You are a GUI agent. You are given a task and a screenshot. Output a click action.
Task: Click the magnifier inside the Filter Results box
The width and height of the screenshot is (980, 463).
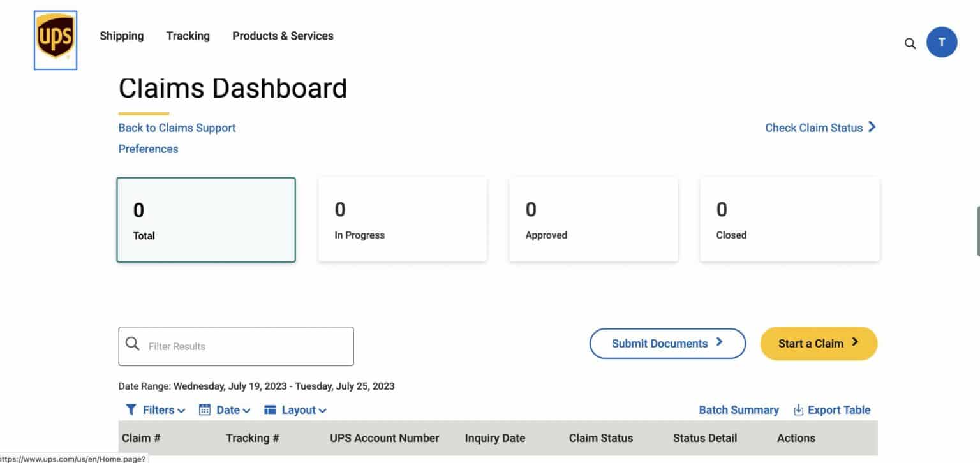[x=133, y=344]
